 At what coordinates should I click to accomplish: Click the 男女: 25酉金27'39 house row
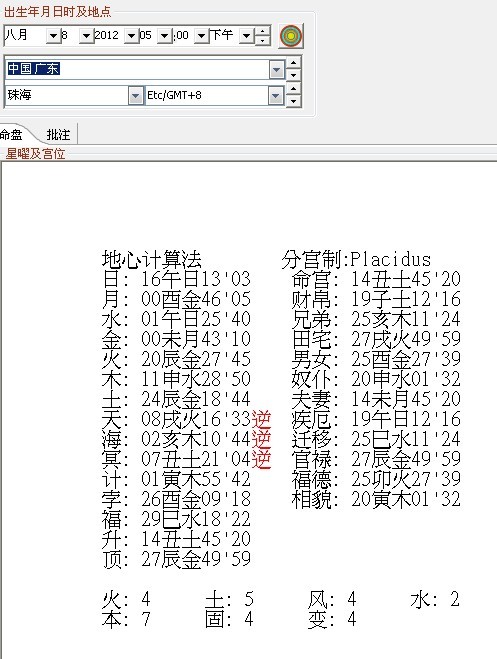pyautogui.click(x=376, y=359)
